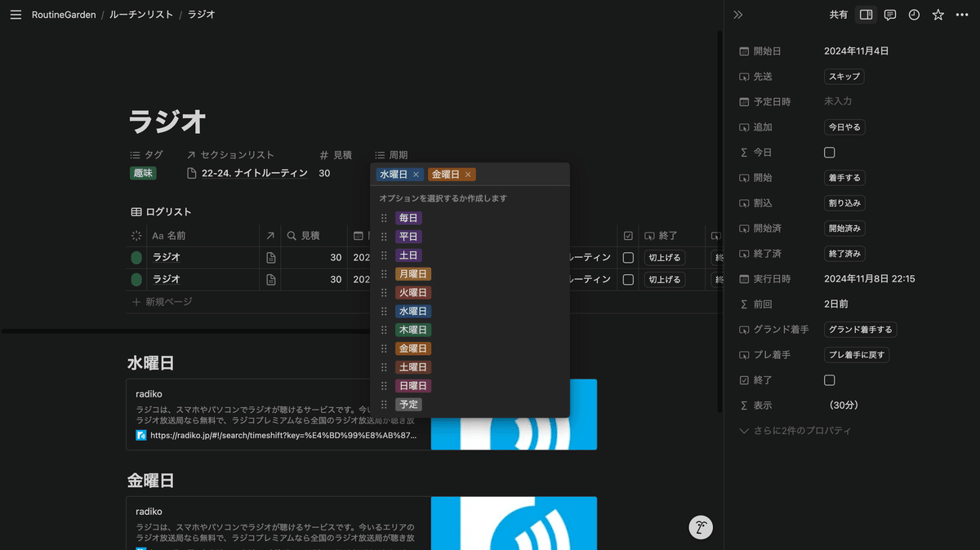Open first ラジオ row page icon
Screen dimensions: 980x550
pos(271,258)
